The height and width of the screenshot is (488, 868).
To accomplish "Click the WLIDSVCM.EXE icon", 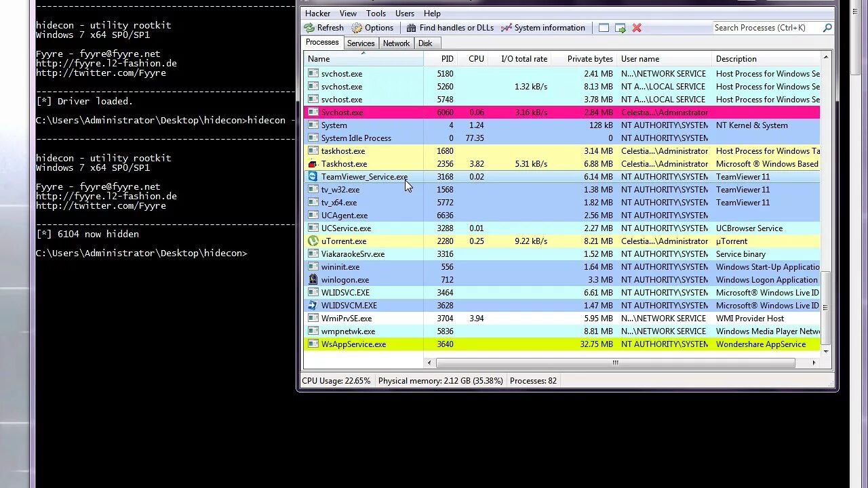I will point(313,306).
